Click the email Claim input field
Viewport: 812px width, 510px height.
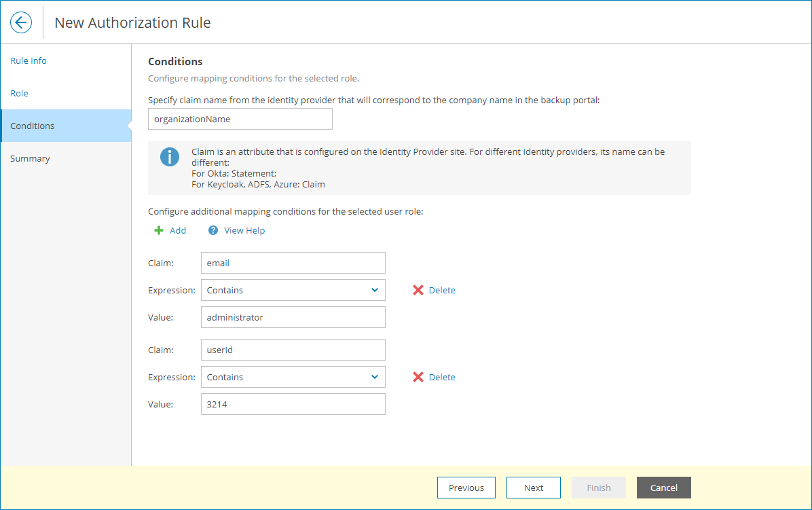pos(293,263)
